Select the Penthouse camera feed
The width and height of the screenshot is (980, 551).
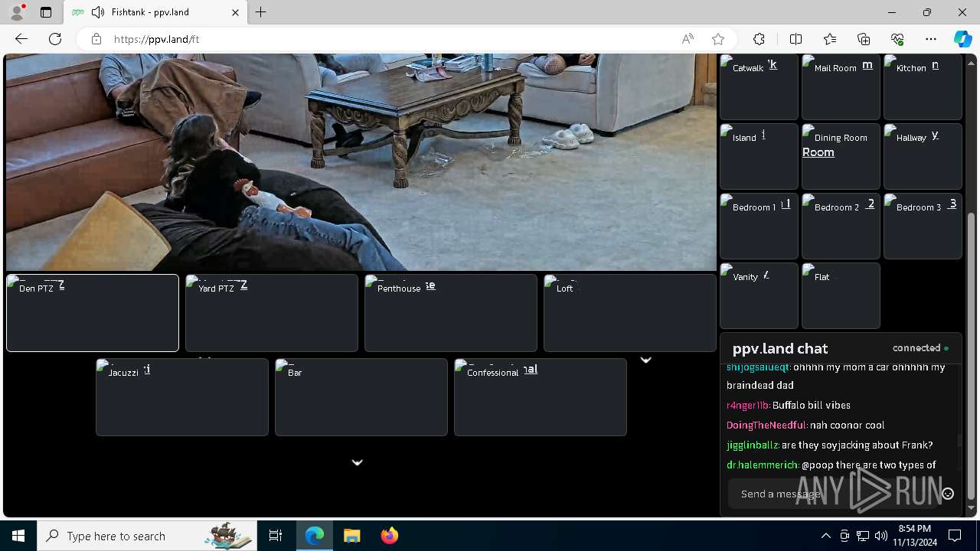click(451, 313)
